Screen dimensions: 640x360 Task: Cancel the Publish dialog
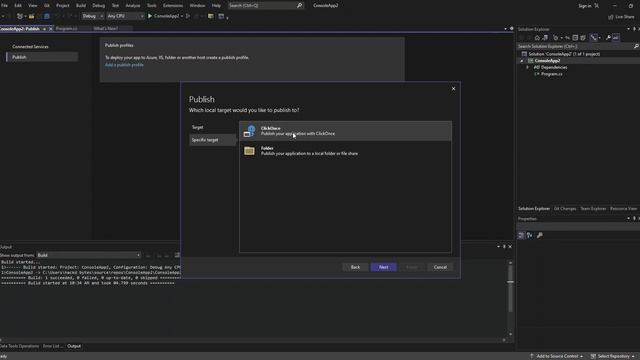pyautogui.click(x=440, y=267)
